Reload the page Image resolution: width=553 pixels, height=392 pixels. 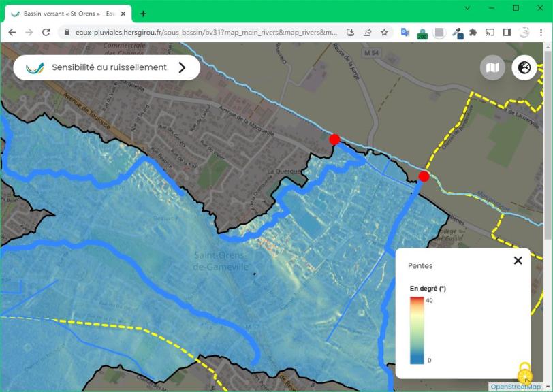[x=46, y=32]
